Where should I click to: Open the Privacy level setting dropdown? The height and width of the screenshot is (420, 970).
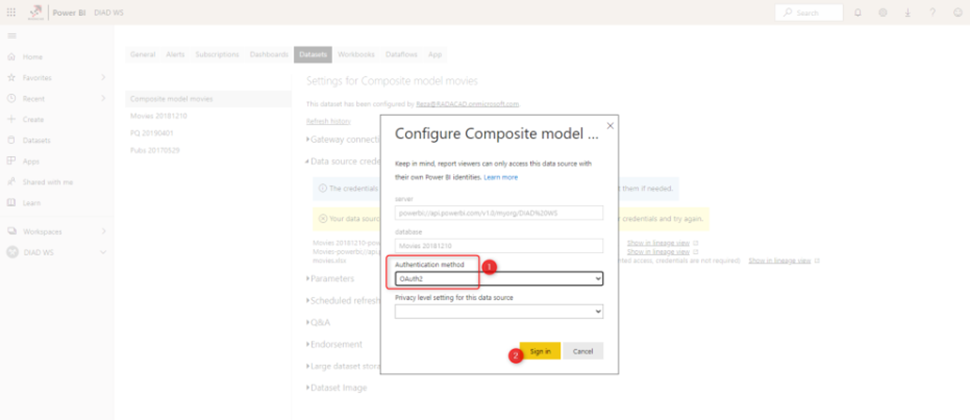coord(499,312)
